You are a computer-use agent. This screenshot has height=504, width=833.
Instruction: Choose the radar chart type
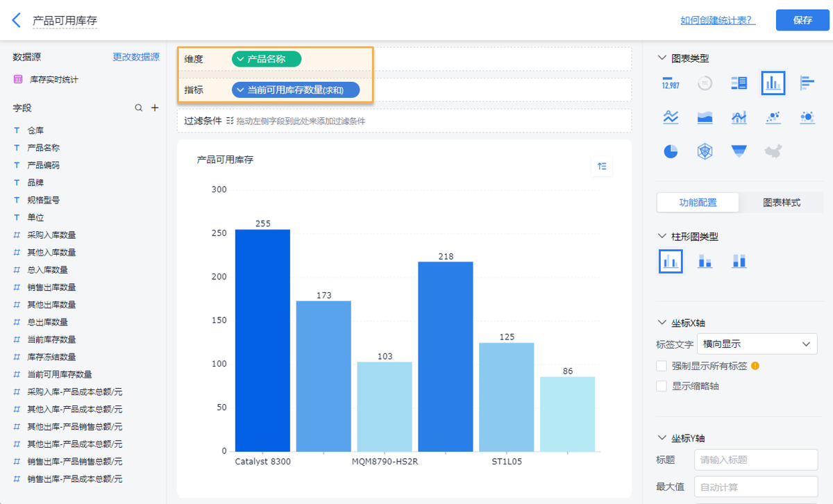[x=705, y=151]
